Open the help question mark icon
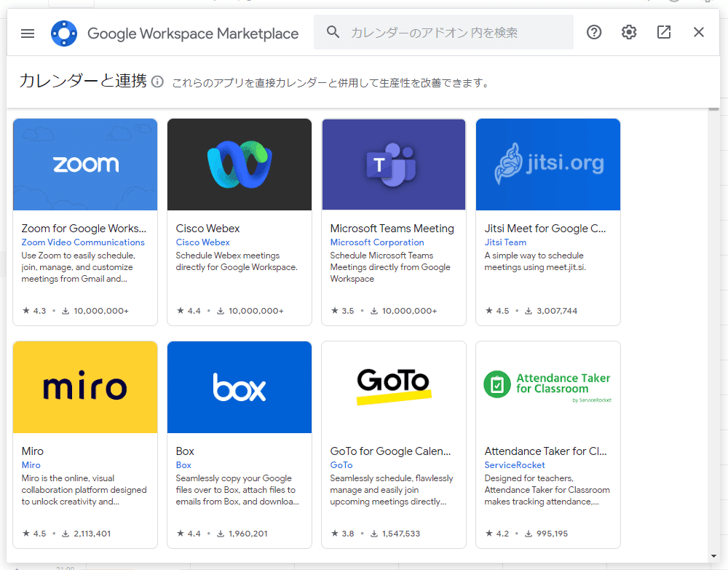This screenshot has width=728, height=570. pos(594,32)
